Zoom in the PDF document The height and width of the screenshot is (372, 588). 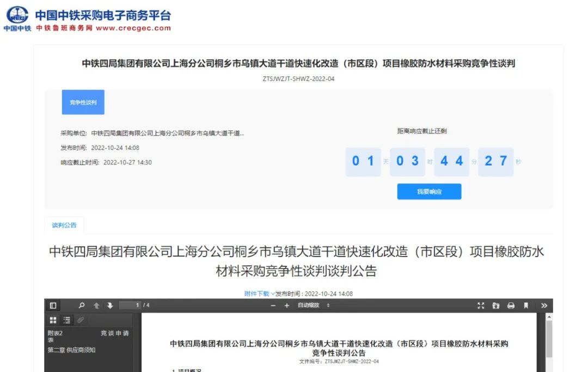pyautogui.click(x=287, y=306)
